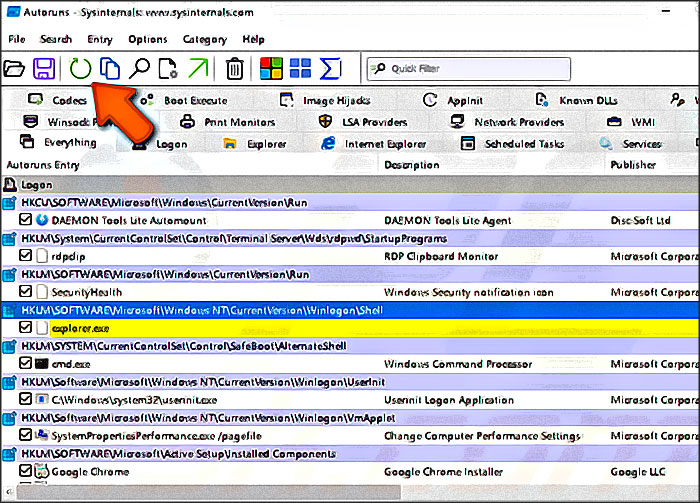The width and height of the screenshot is (700, 503).
Task: Uncheck the rdpclip entry checkbox
Action: [x=25, y=255]
